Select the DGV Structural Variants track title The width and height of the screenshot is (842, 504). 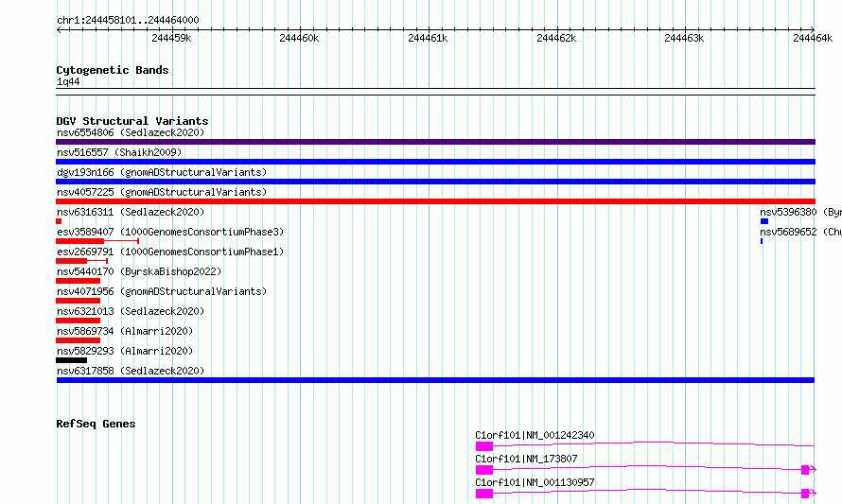132,121
